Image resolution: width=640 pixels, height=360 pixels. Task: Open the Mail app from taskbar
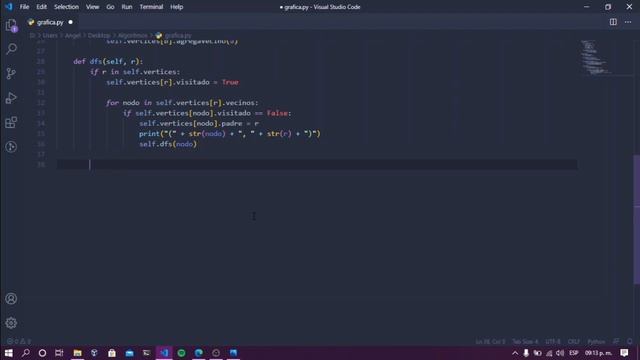point(129,353)
